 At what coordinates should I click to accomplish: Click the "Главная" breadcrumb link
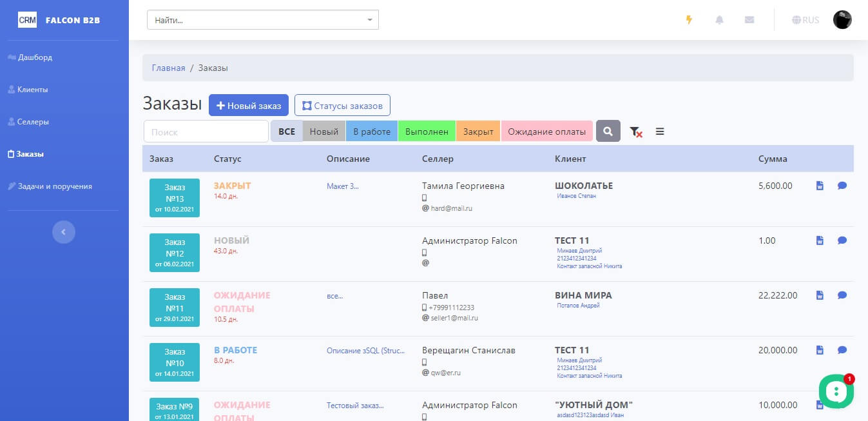168,68
